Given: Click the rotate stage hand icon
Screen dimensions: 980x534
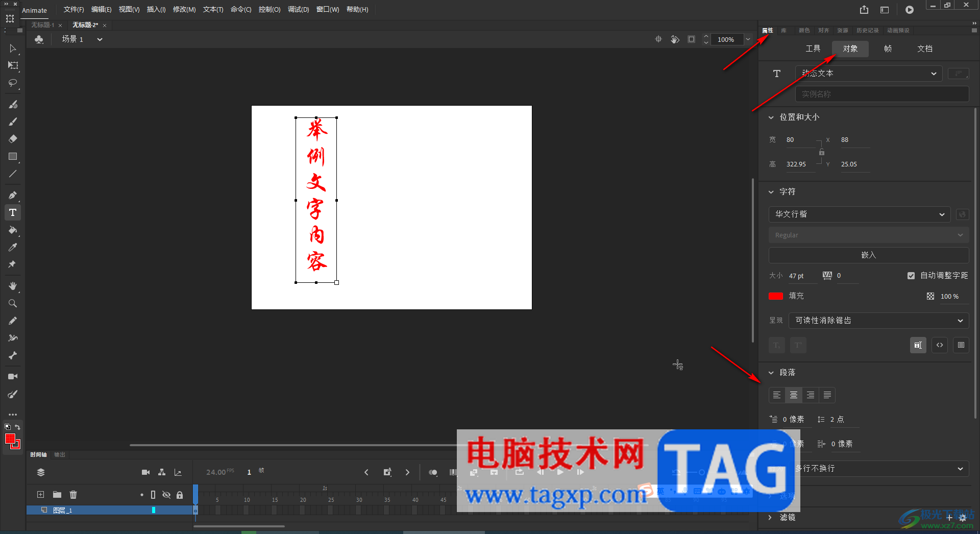Looking at the screenshot, I should [x=675, y=39].
